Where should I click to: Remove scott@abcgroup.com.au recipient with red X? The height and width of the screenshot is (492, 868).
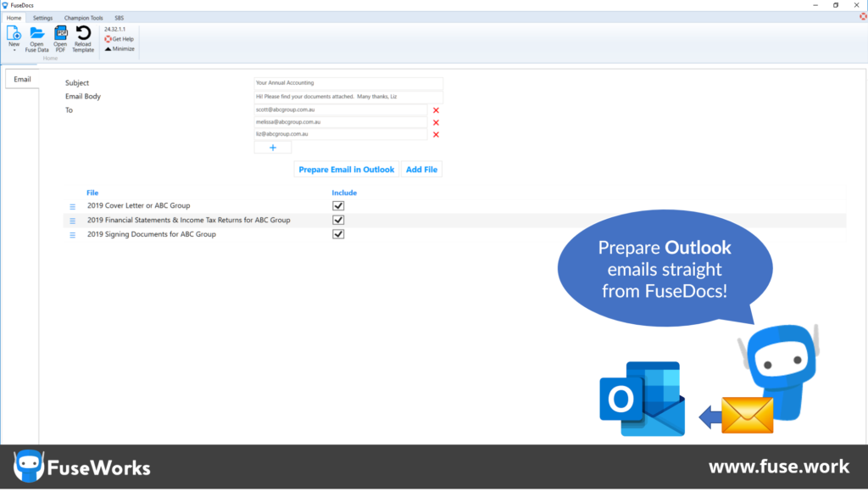(x=436, y=110)
